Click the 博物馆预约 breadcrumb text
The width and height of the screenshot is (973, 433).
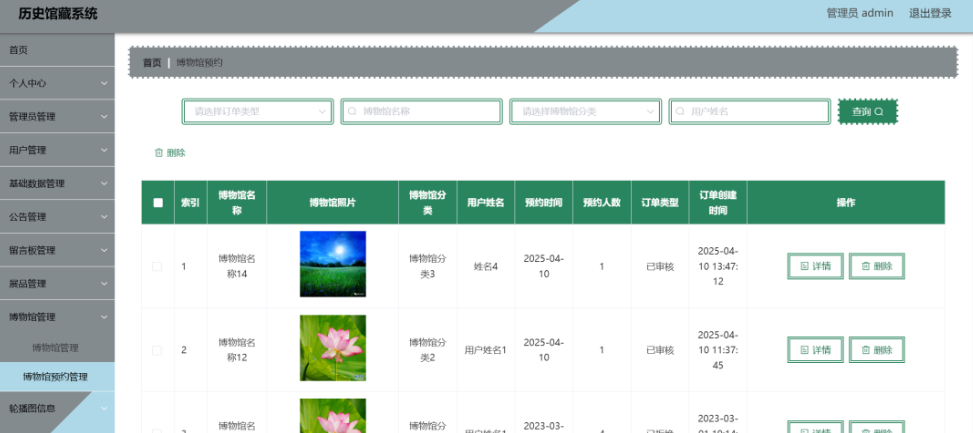(x=199, y=63)
